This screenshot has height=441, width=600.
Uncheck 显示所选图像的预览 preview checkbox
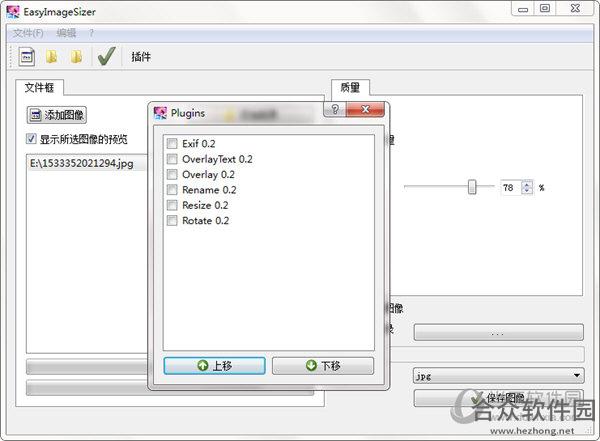[x=31, y=139]
